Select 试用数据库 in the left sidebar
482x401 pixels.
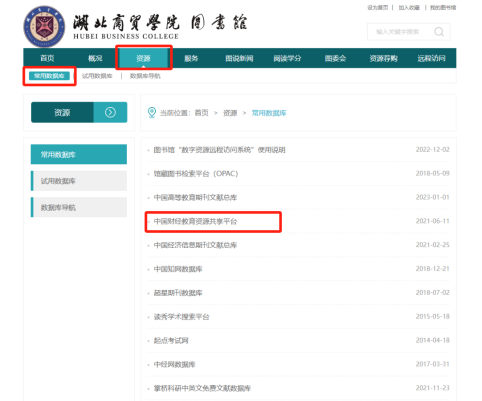[79, 181]
